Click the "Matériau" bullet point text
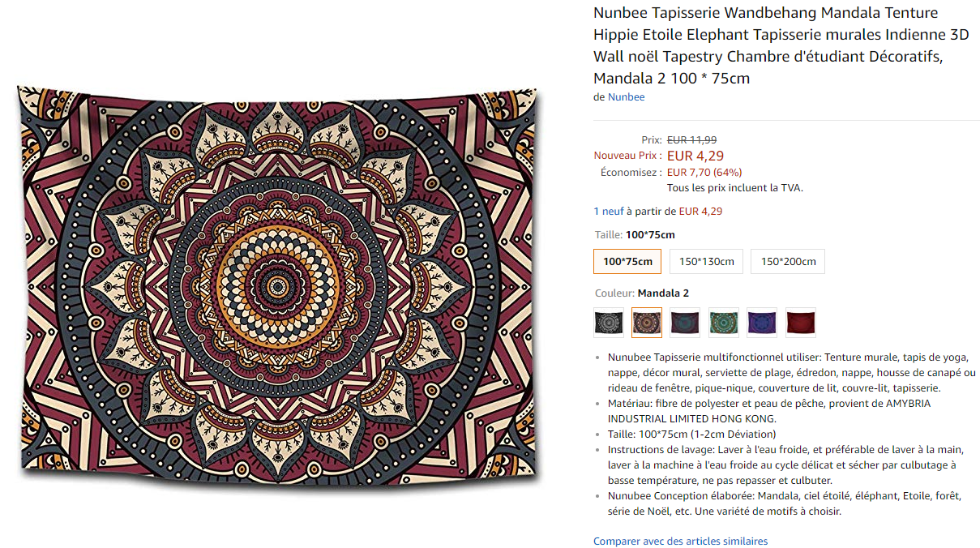Viewport: 980px width, 548px height. point(768,411)
